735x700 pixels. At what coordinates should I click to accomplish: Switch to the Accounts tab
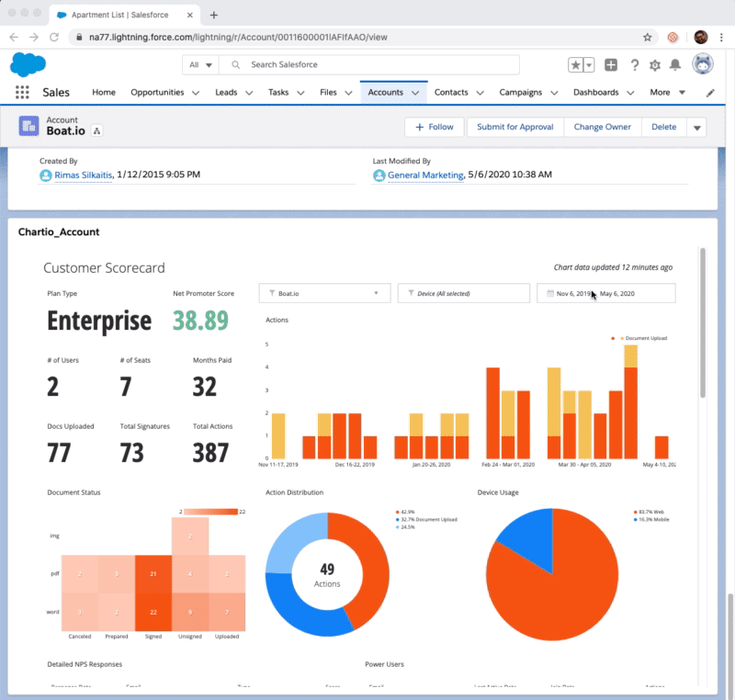(389, 93)
